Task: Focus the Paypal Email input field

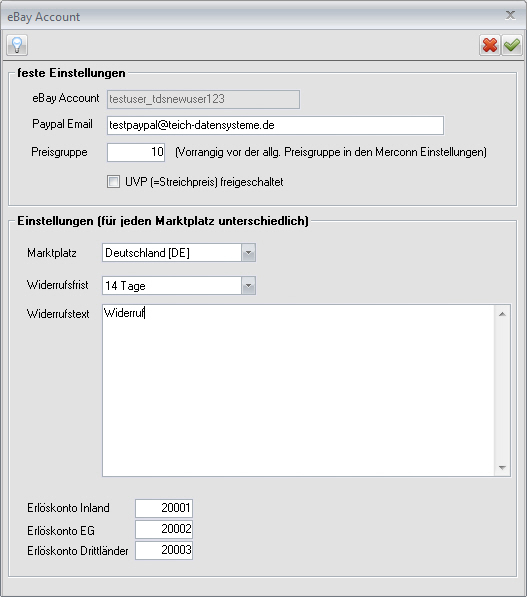Action: pyautogui.click(x=275, y=125)
